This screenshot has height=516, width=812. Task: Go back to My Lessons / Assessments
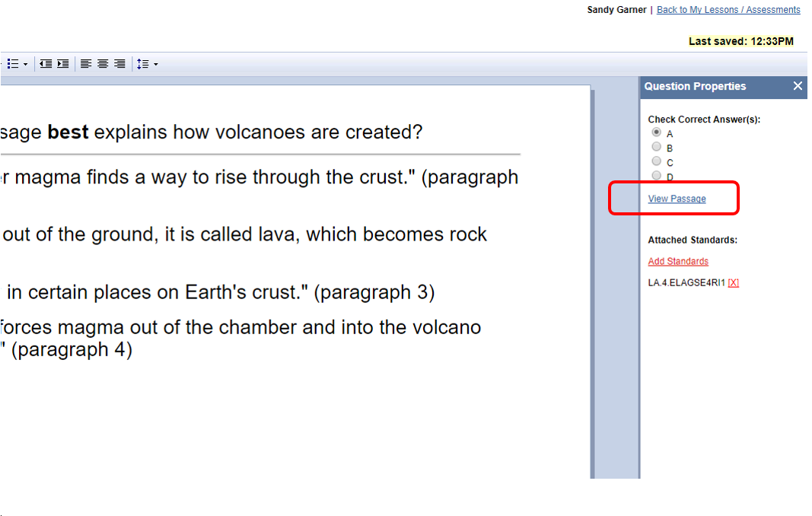point(728,10)
